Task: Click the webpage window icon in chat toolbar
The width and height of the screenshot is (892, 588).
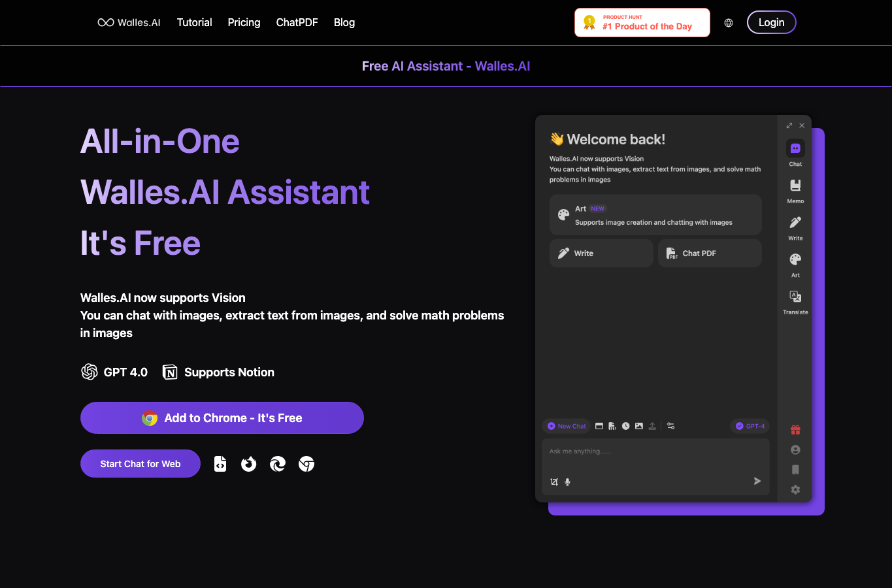Action: pos(599,426)
